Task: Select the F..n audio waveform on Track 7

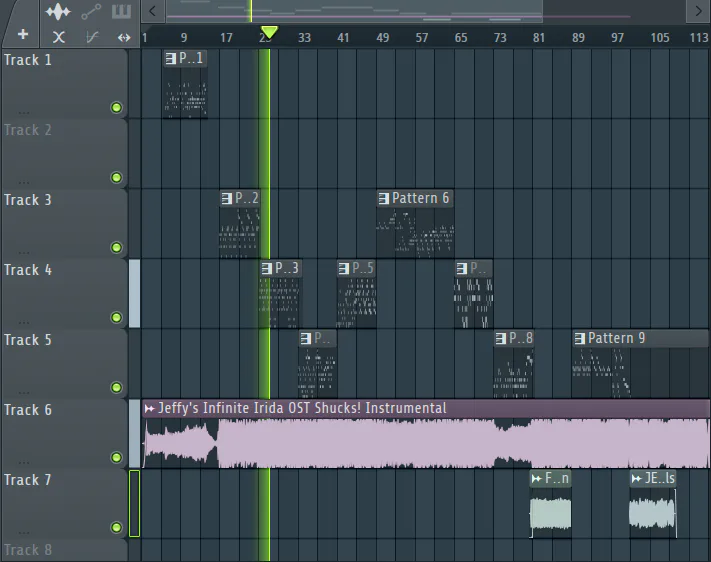Action: coord(550,513)
